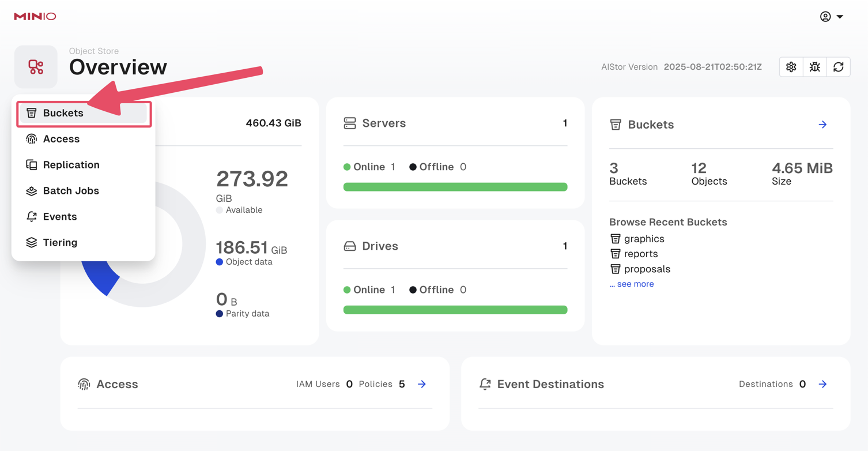
Task: Open the proposals bucket
Action: pos(647,269)
